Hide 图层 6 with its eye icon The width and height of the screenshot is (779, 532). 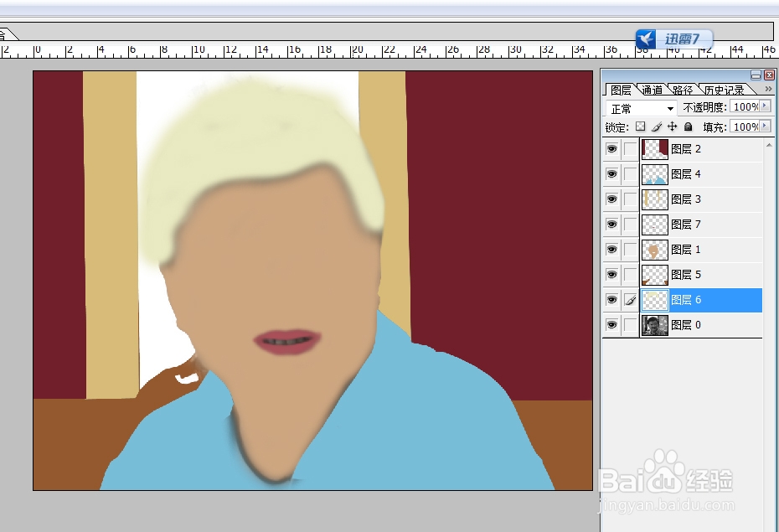click(611, 300)
